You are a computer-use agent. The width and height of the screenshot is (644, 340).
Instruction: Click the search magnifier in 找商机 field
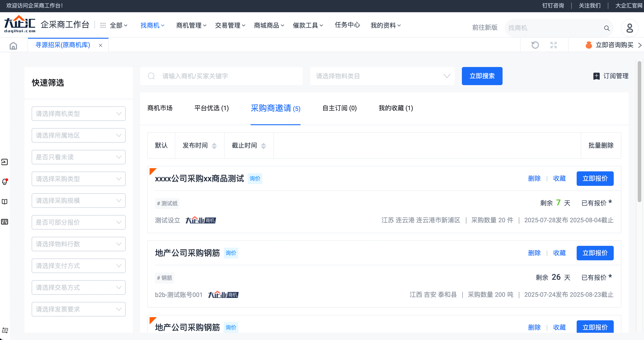tap(607, 28)
